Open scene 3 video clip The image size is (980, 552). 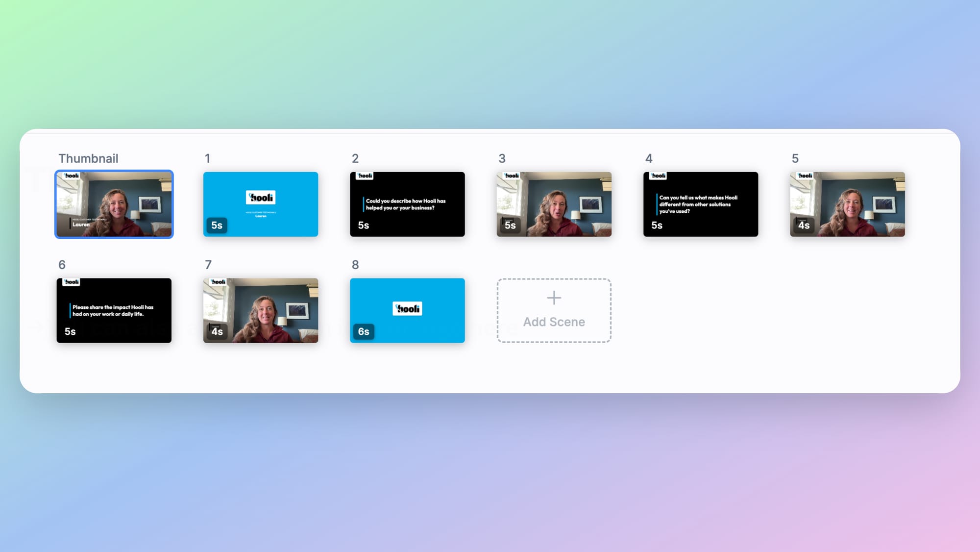pos(554,204)
